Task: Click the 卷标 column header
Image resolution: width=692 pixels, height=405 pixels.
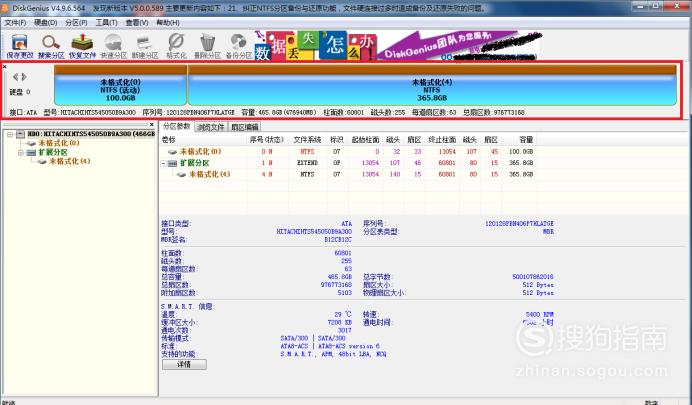Action: pos(203,140)
